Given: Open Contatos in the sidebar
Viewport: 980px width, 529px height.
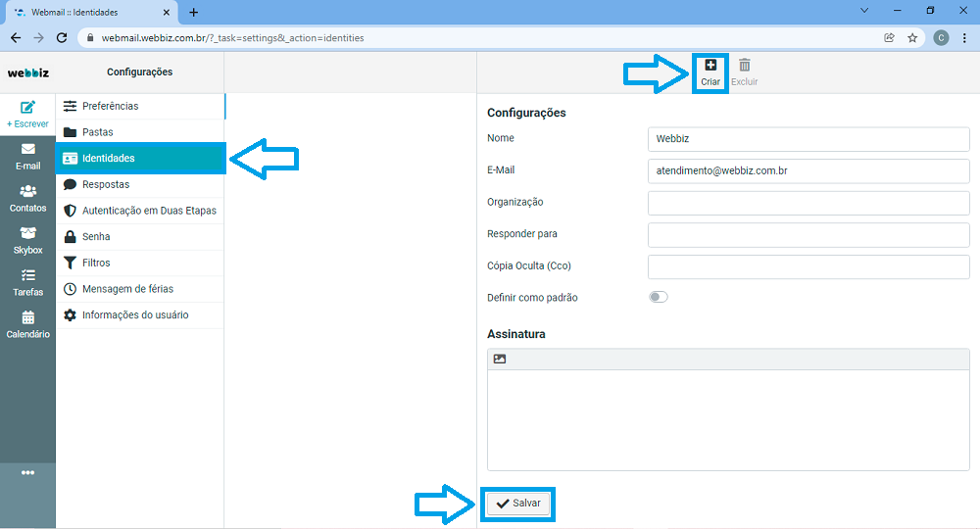Looking at the screenshot, I should 27,198.
